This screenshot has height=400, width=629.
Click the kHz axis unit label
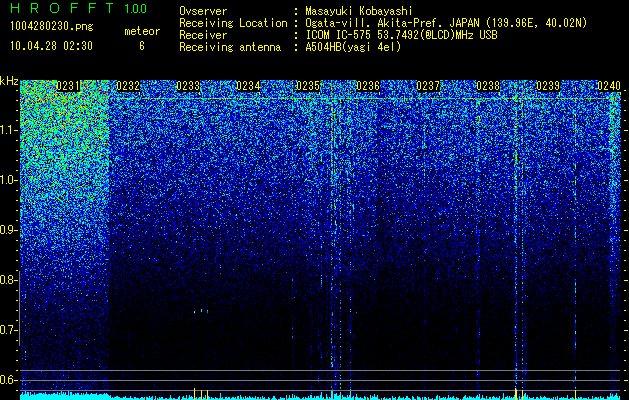point(9,81)
